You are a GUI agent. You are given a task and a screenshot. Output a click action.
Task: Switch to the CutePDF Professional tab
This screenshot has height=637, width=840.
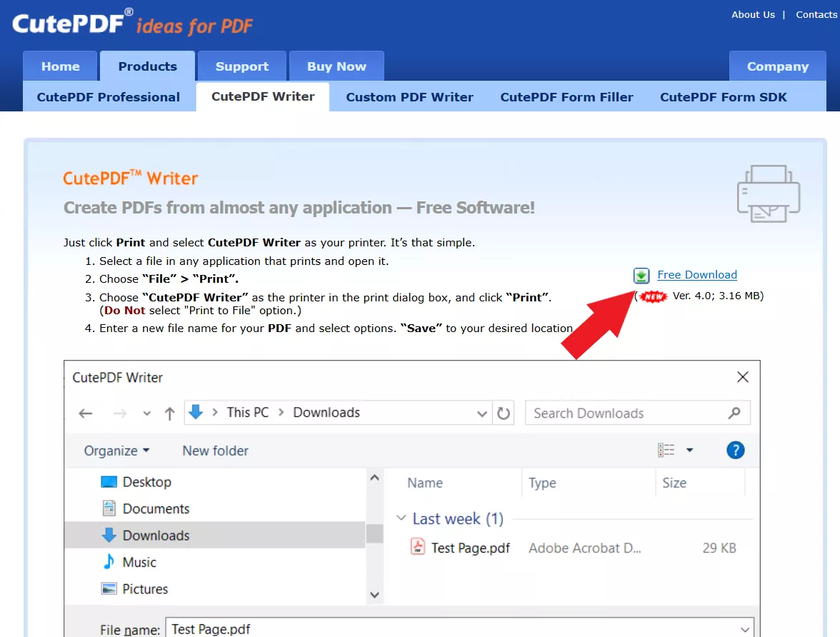[x=109, y=96]
